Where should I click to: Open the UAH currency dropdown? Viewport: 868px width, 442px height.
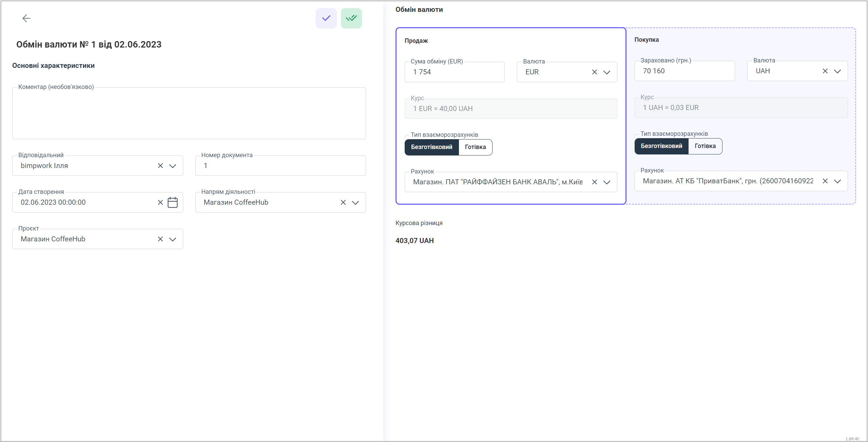[837, 71]
